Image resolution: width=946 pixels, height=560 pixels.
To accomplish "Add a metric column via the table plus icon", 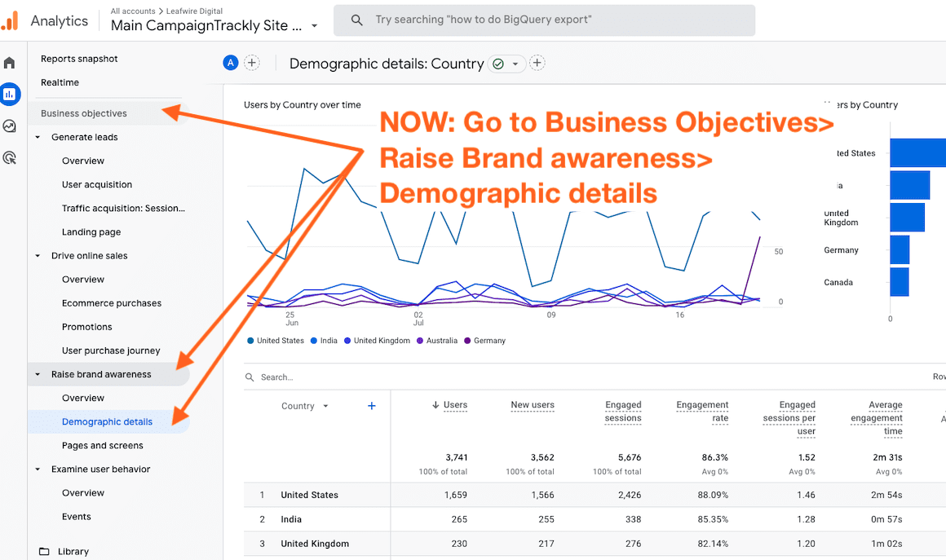I will 371,405.
